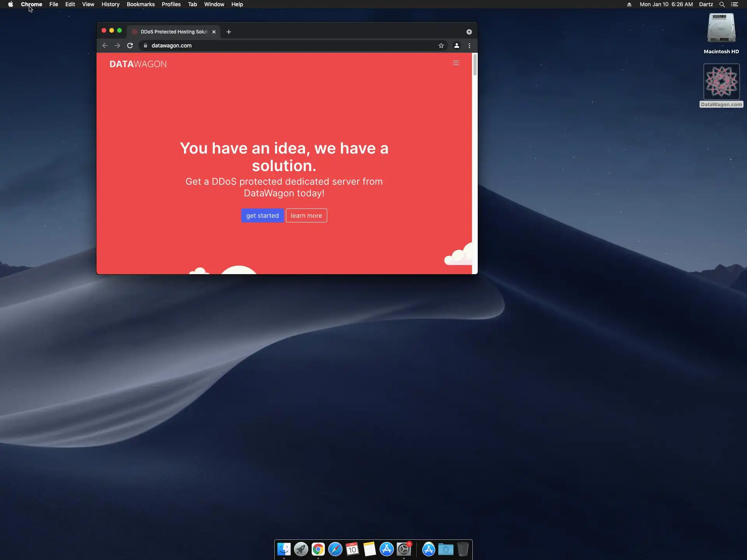Open the tab search dropdown arrow
The width and height of the screenshot is (747, 560).
(x=469, y=32)
